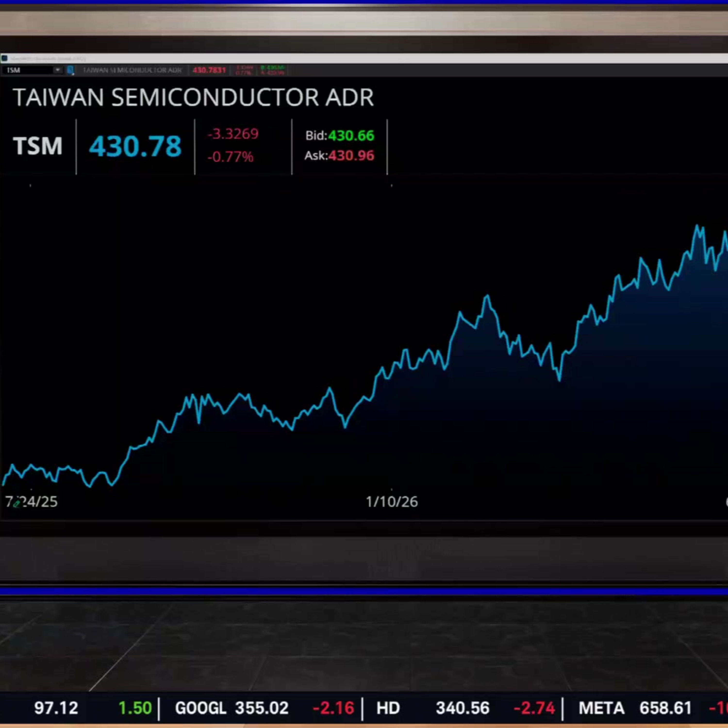728x728 pixels.
Task: Click META price 658.61 in ticker
Action: tap(665, 708)
